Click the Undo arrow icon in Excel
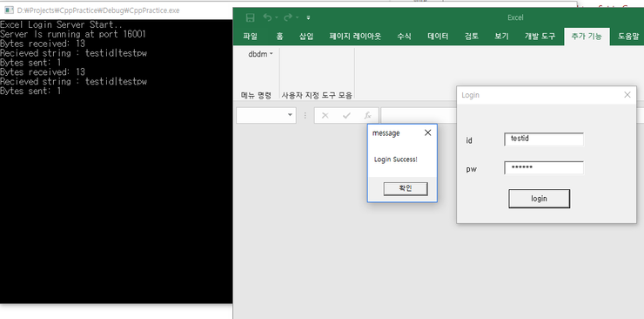This screenshot has height=319, width=644. point(267,17)
